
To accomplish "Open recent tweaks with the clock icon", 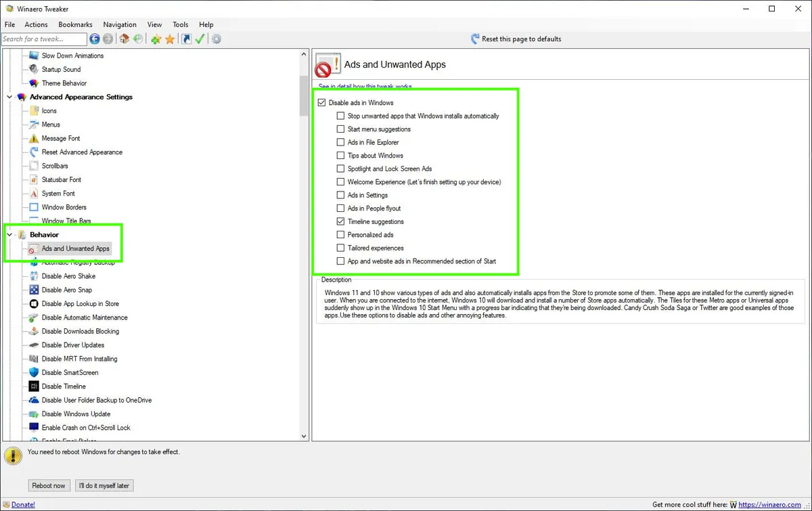I will tap(138, 39).
